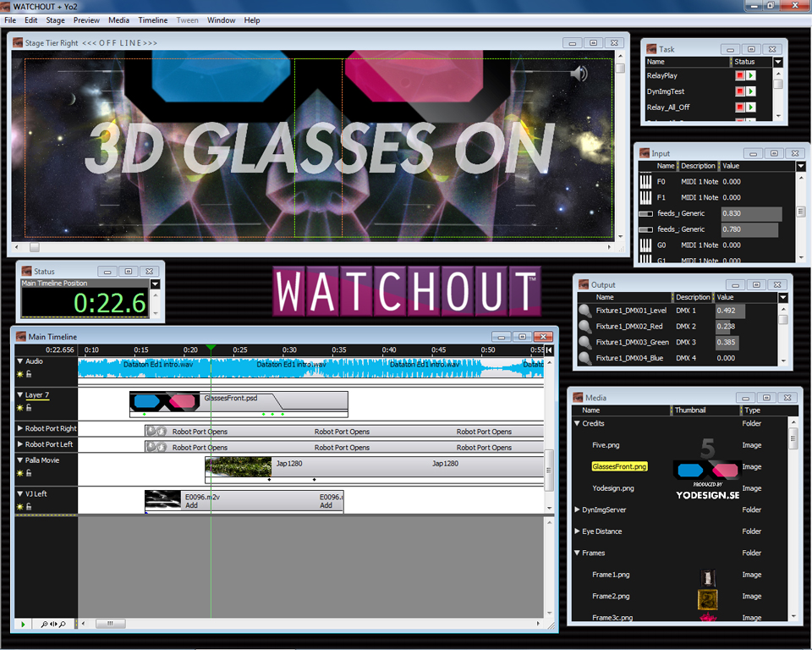Click the speaker icon in Stage preview
Viewport: 812px width, 650px height.
click(x=579, y=74)
